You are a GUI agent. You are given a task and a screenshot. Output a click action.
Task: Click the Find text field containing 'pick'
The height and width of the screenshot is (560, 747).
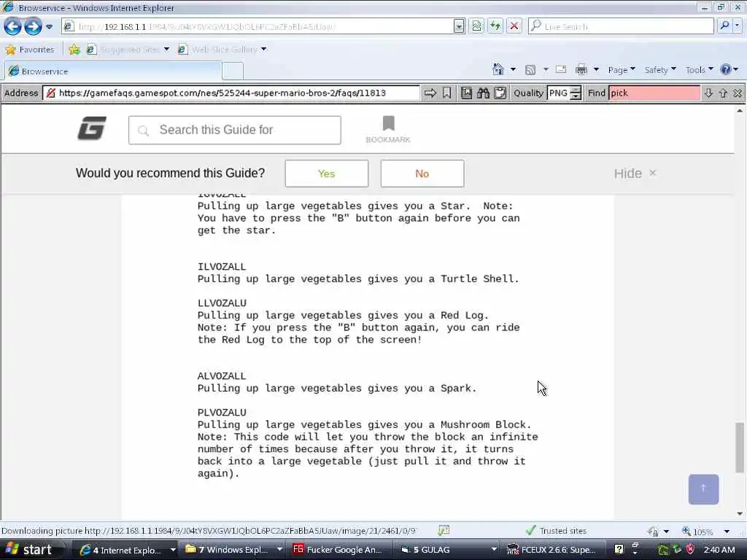tap(654, 93)
